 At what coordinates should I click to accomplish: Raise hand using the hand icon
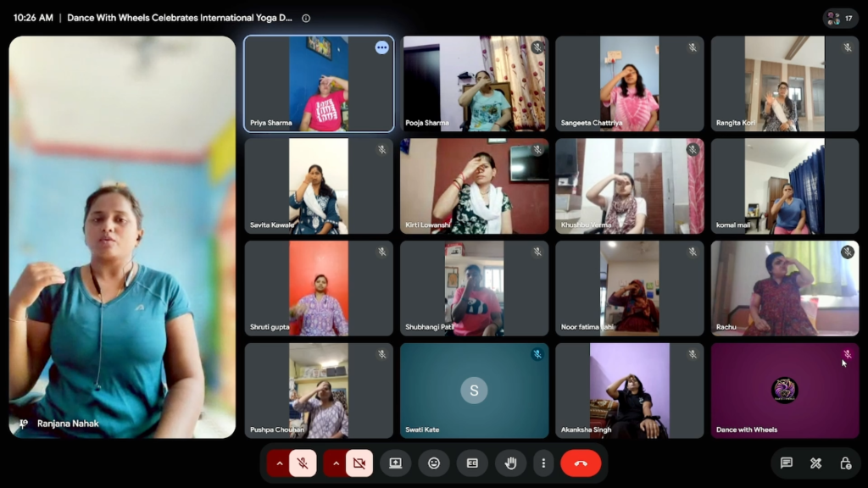510,463
